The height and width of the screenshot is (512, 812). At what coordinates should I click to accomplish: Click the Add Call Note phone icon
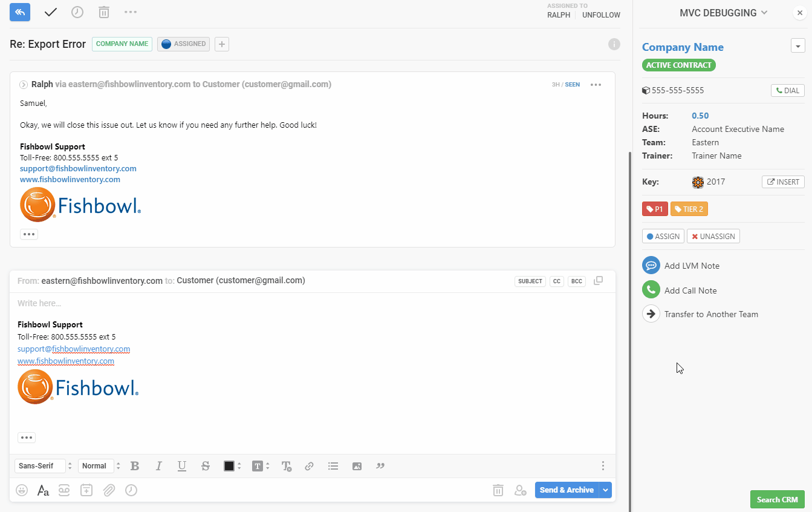click(651, 289)
